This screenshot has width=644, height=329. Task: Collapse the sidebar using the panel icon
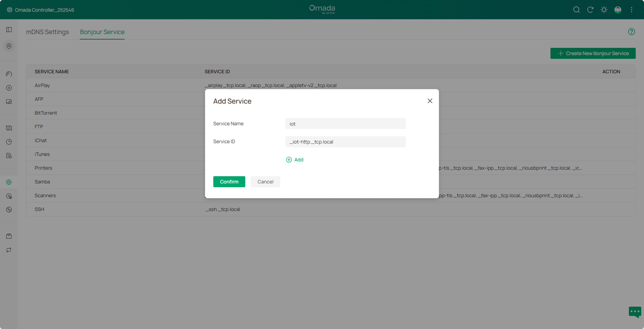(x=9, y=30)
